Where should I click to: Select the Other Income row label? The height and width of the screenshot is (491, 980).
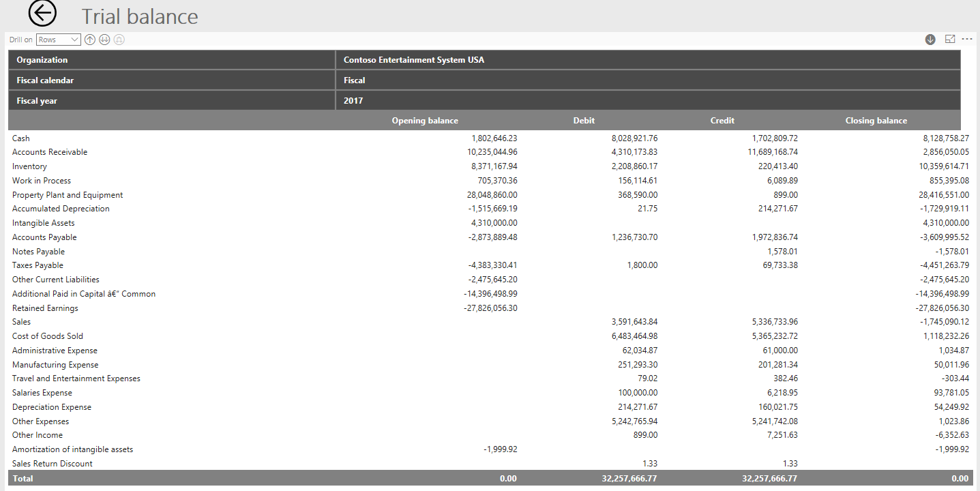(x=38, y=435)
